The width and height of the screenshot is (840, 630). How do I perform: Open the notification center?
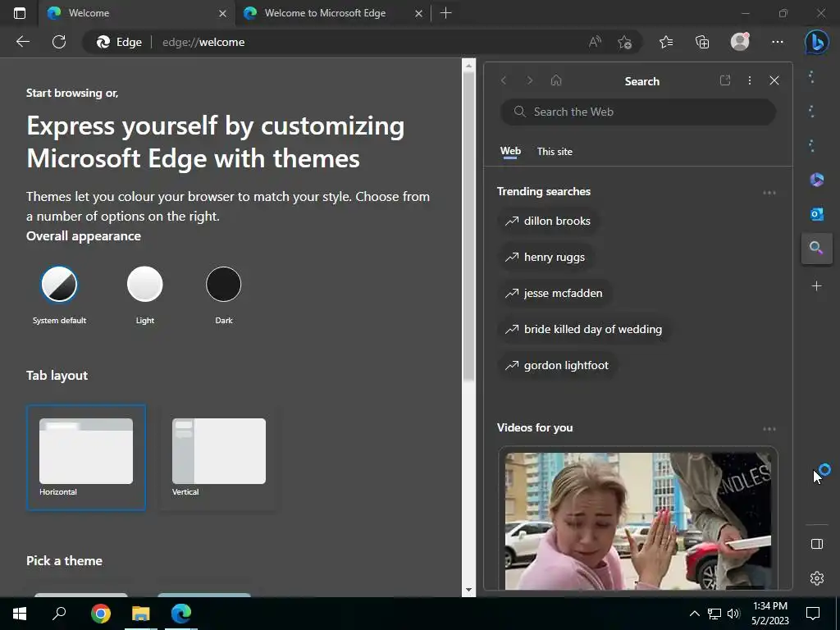tap(813, 614)
